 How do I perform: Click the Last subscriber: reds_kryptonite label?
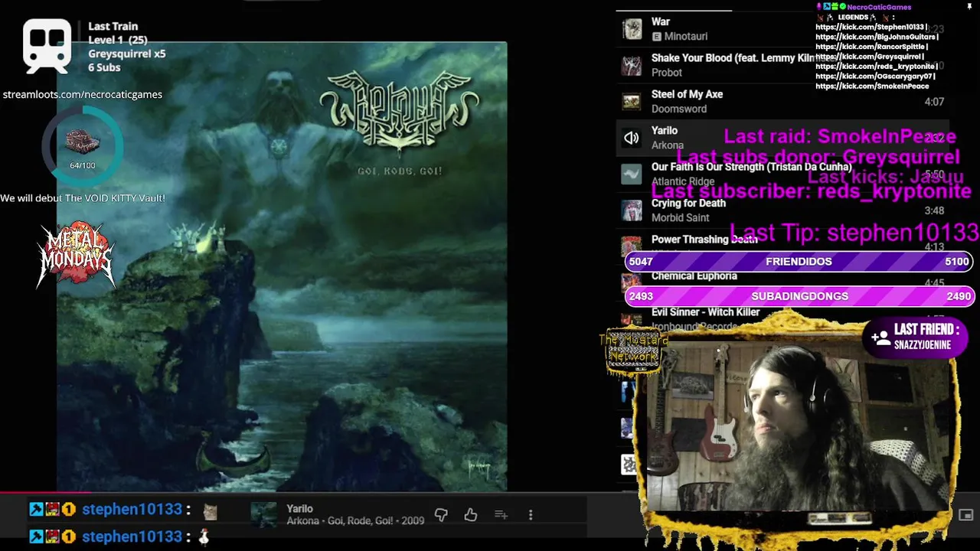[x=812, y=191]
